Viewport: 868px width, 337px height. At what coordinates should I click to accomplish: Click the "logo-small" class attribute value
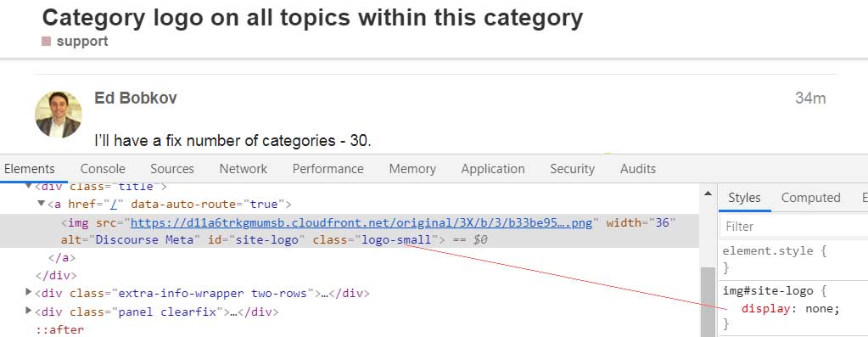(396, 239)
